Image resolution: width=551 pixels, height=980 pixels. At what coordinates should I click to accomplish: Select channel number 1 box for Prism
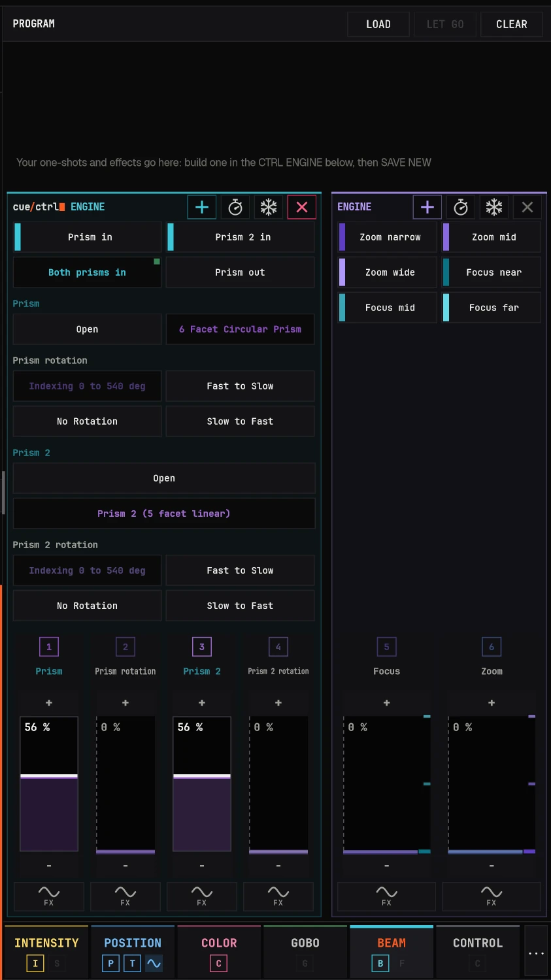click(49, 647)
